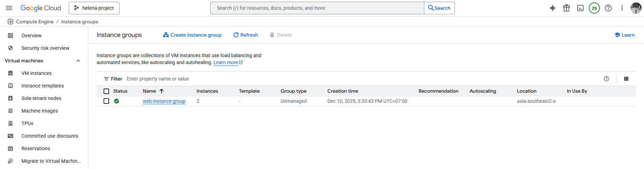644x169 pixels.
Task: Sort table by Name column arrow
Action: tap(162, 91)
